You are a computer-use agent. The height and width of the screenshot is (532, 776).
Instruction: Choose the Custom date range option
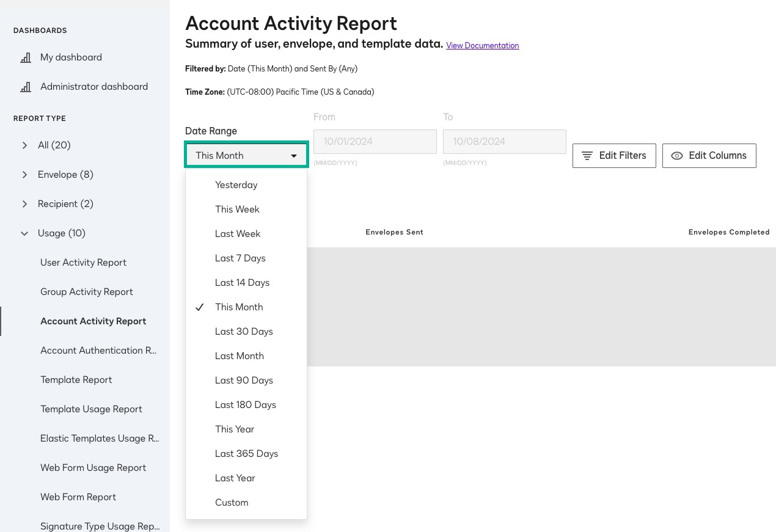(232, 503)
